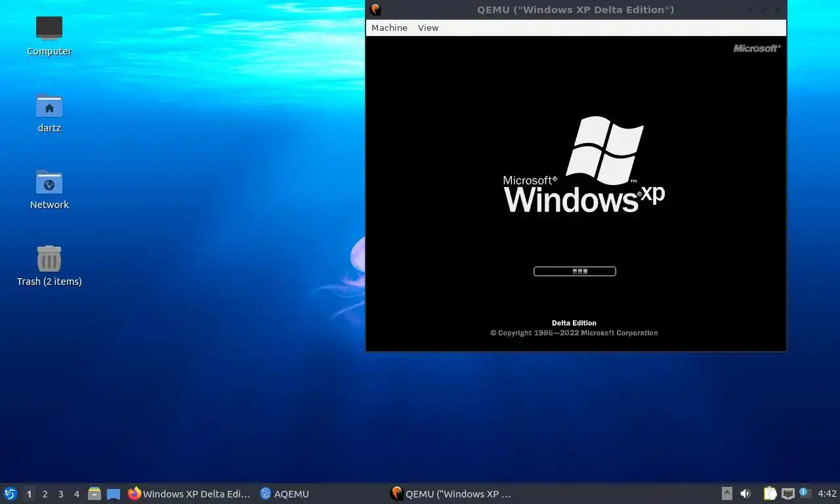The image size is (840, 504).
Task: Click the Windows XP flag logo
Action: click(604, 150)
